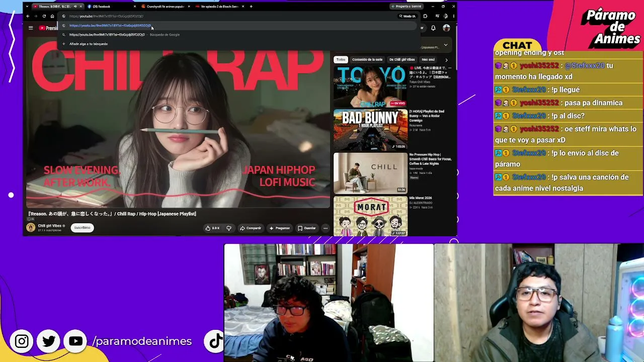Image resolution: width=644 pixels, height=362 pixels.
Task: Click the Compartir share button
Action: pos(251,228)
